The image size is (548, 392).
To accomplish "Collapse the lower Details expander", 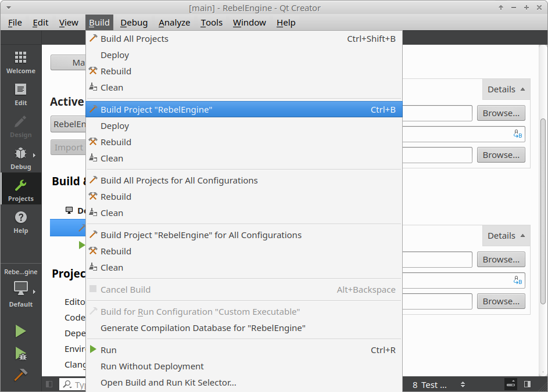I will pos(506,236).
